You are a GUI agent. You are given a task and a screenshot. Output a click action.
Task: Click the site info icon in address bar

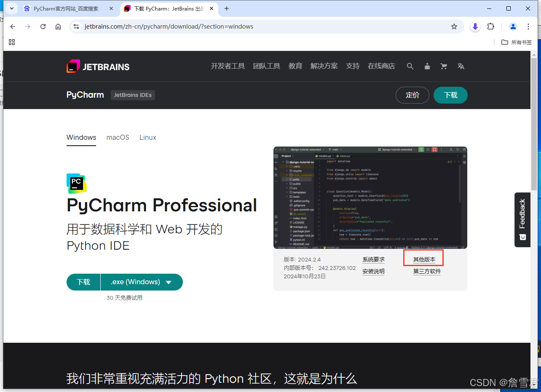coord(76,27)
